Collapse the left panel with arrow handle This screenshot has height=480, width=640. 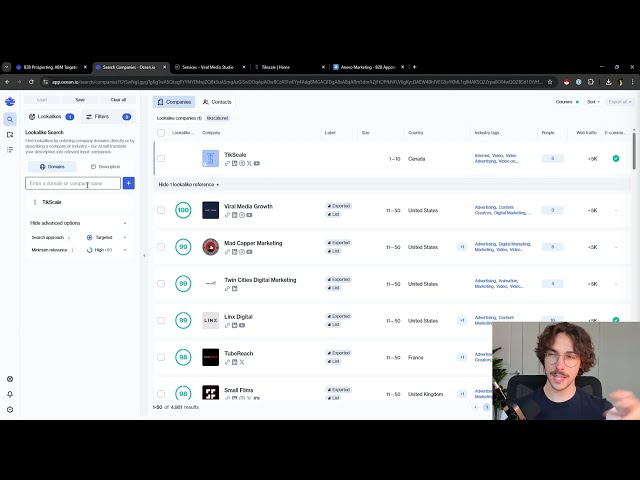144,256
